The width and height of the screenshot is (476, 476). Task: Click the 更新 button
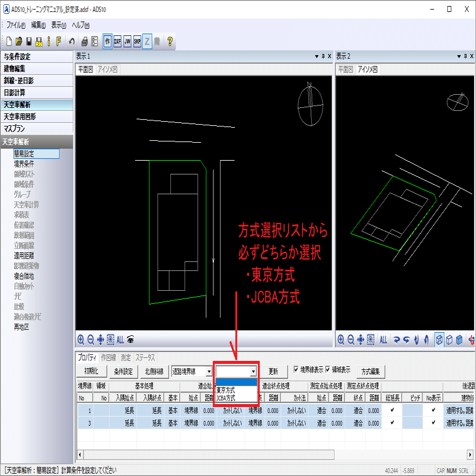(x=273, y=372)
